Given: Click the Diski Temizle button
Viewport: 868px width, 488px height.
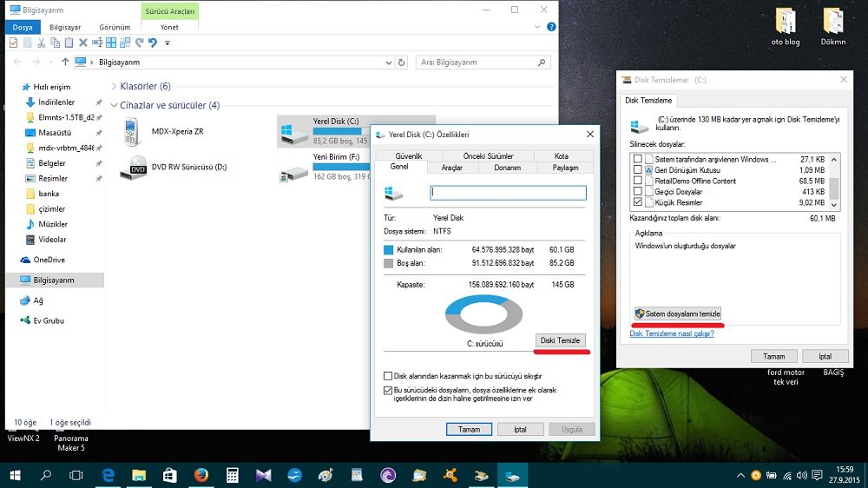Looking at the screenshot, I should (560, 340).
